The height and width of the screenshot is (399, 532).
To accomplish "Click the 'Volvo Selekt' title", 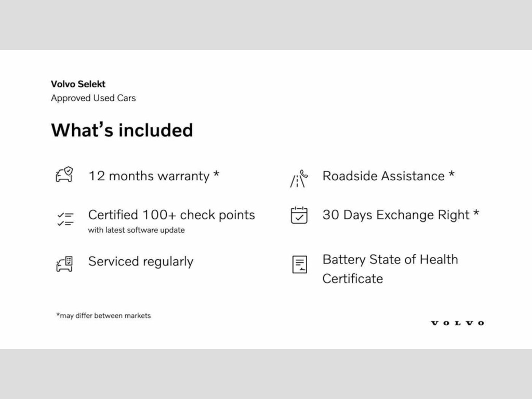I will tap(78, 84).
